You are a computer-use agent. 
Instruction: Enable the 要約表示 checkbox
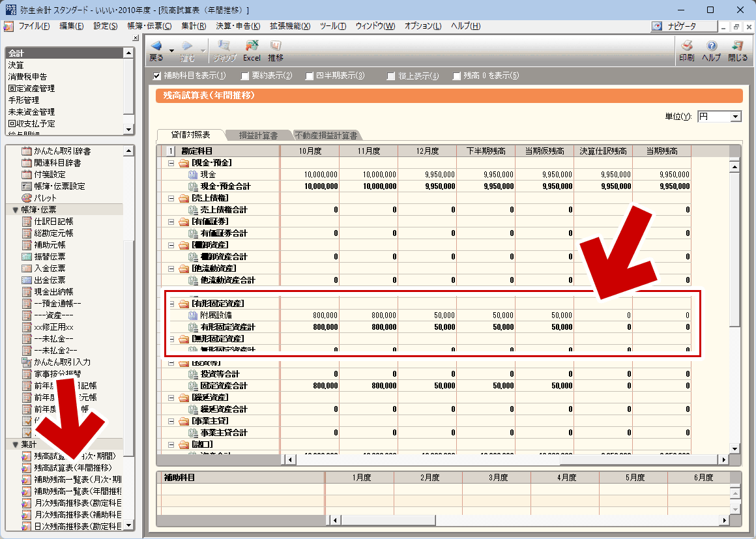click(x=245, y=76)
